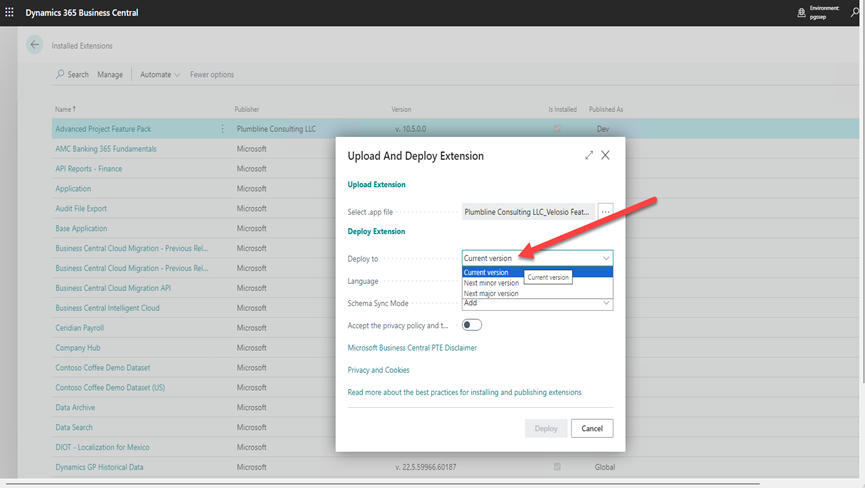Open Data Search extension
The height and width of the screenshot is (488, 865).
pos(74,427)
